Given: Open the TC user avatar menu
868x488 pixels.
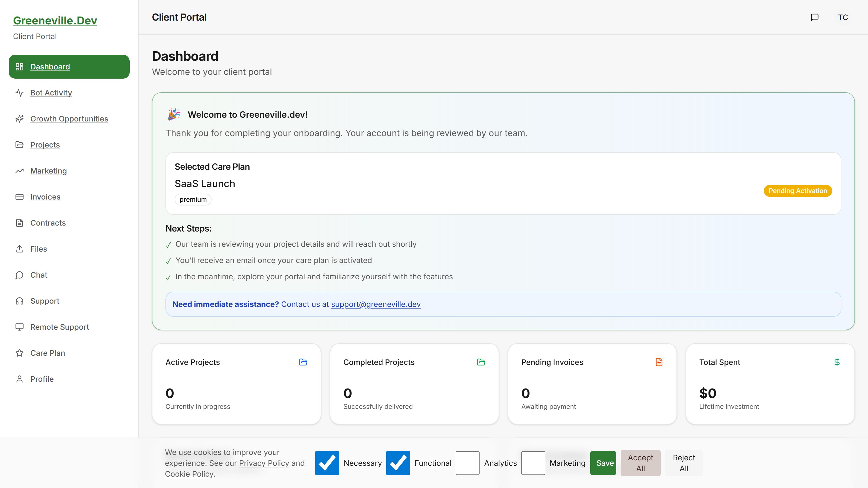Looking at the screenshot, I should point(843,17).
